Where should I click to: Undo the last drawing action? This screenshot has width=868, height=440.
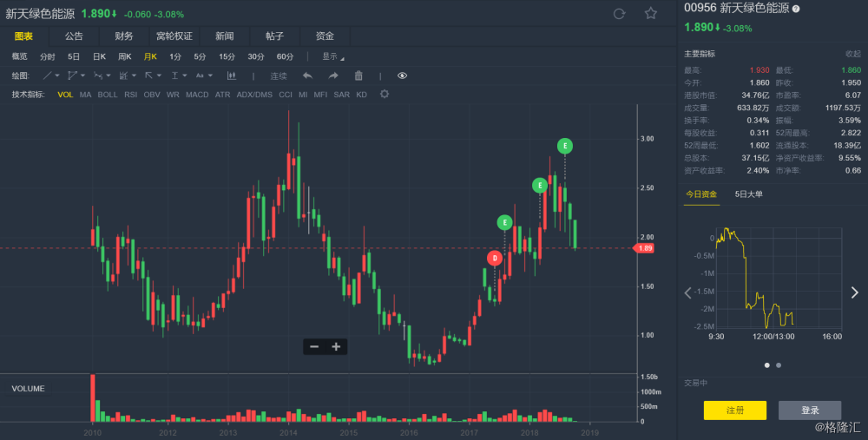pyautogui.click(x=308, y=76)
